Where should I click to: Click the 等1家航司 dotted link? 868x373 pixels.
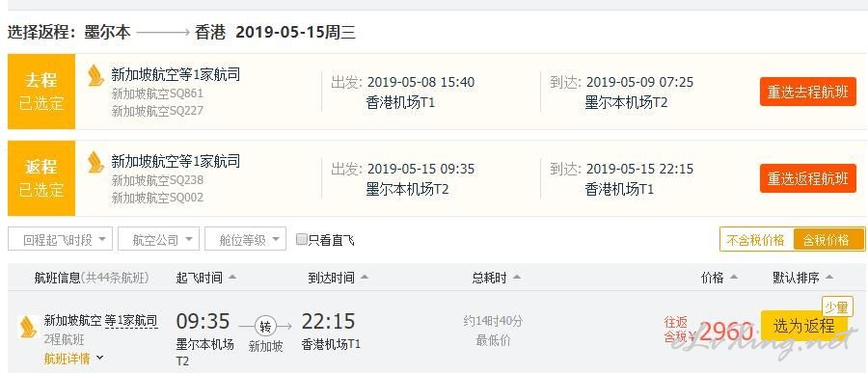131,320
